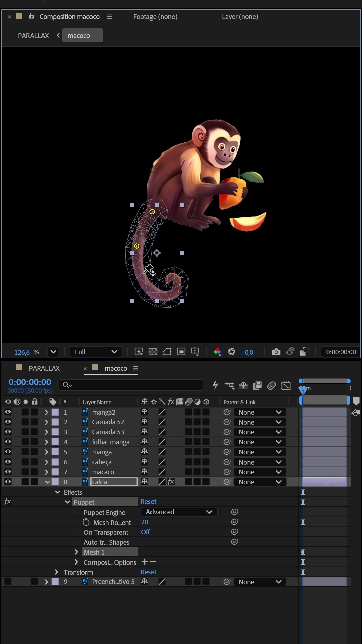Screen dimensions: 362x644
Task: Open the show channel RGB color icon
Action: pyautogui.click(x=217, y=352)
